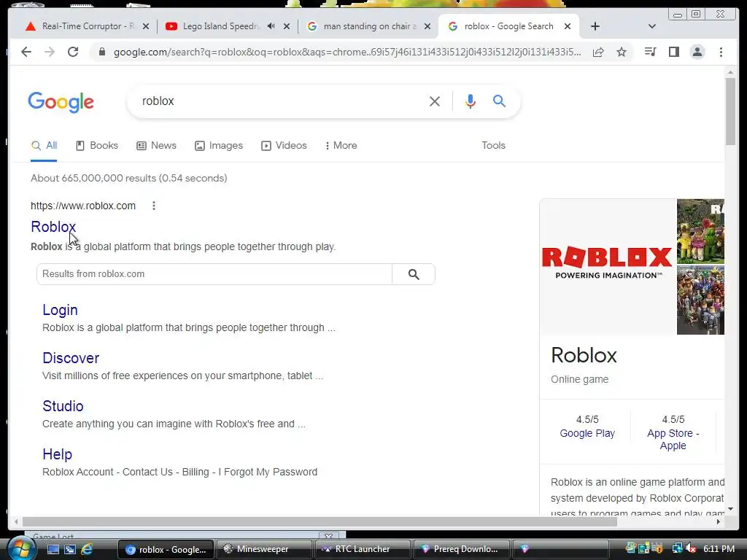Close the Real-Time Corruptor tab

[146, 26]
